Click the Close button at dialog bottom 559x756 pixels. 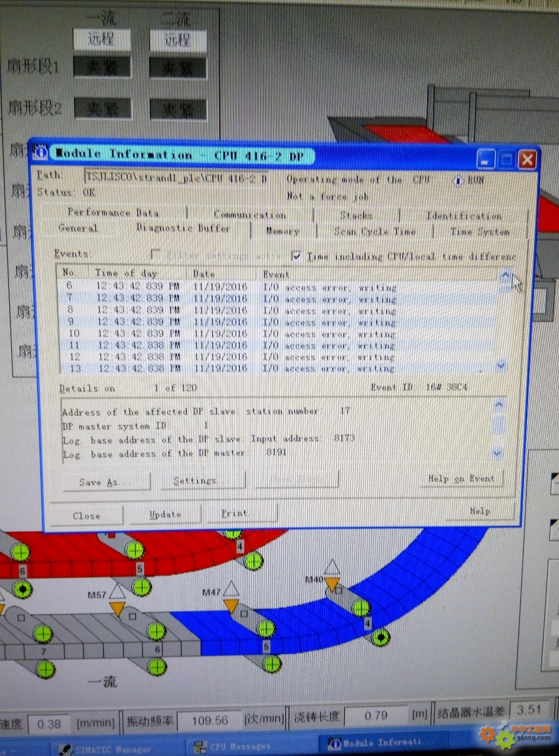point(86,515)
